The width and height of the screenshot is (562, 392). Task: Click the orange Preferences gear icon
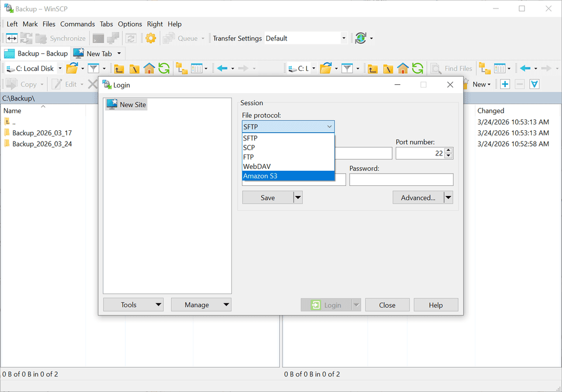[x=151, y=38]
